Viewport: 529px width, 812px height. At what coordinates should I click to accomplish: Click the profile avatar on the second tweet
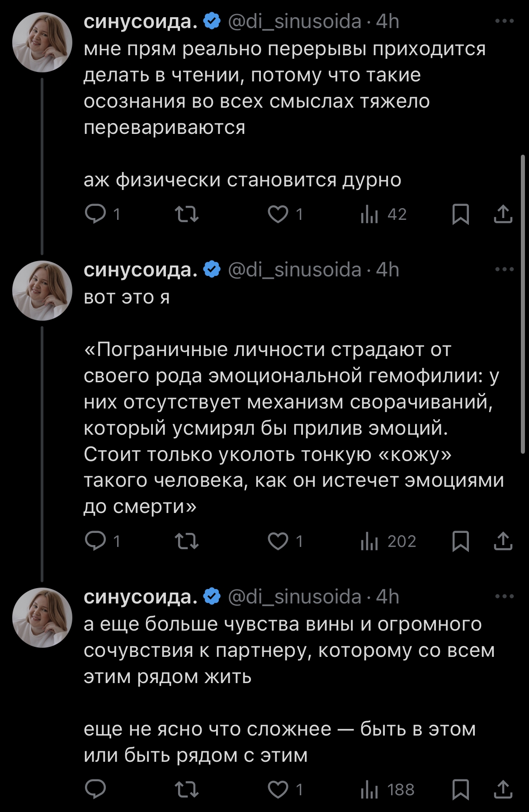42,290
